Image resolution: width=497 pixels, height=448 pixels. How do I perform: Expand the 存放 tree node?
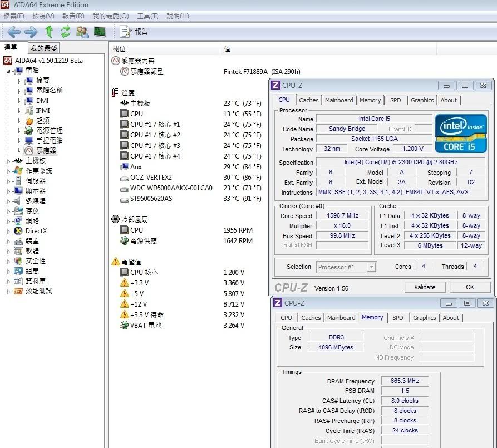point(8,211)
